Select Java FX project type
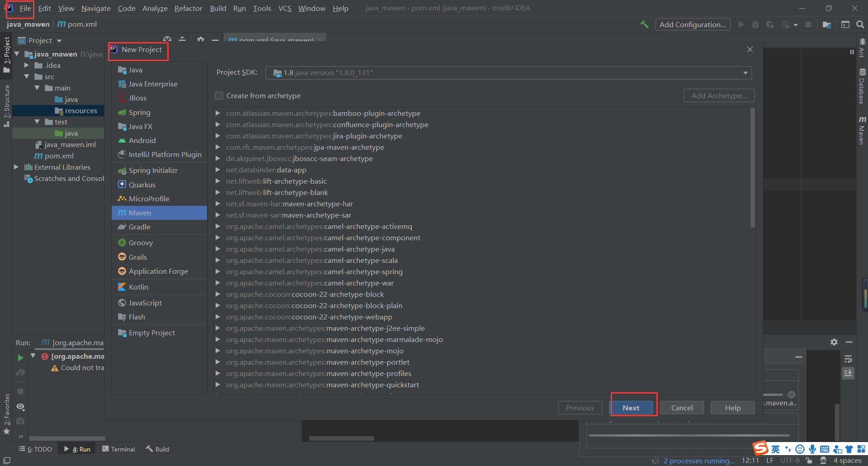Image resolution: width=868 pixels, height=466 pixels. (x=159, y=126)
